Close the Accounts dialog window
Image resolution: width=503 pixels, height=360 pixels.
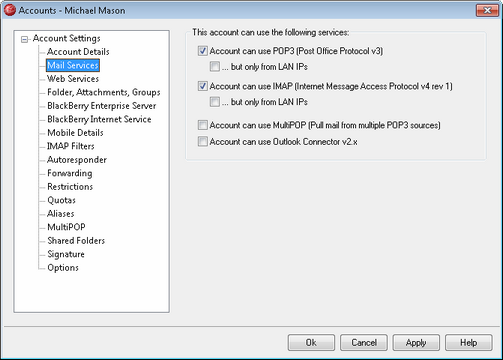point(487,10)
